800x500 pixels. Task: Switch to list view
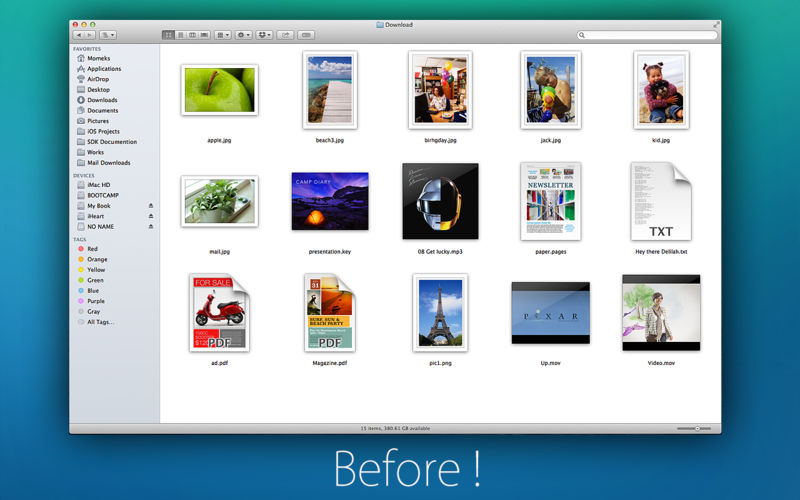(180, 35)
